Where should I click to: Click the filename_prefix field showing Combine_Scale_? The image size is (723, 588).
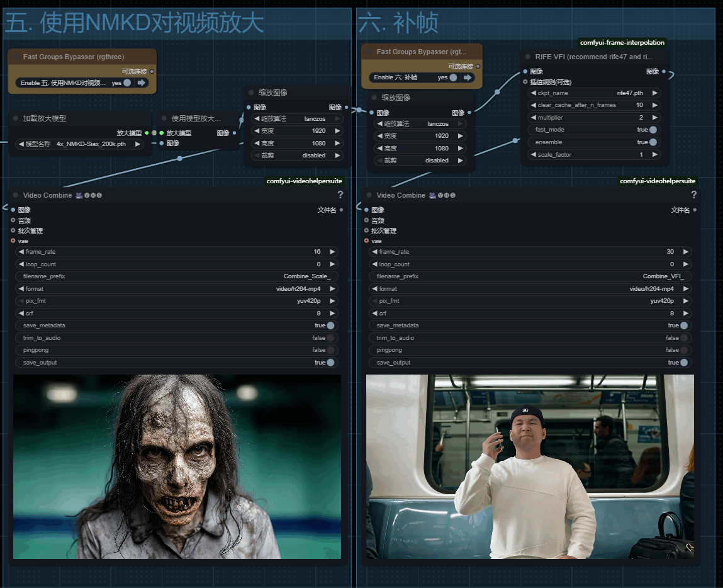(x=176, y=276)
